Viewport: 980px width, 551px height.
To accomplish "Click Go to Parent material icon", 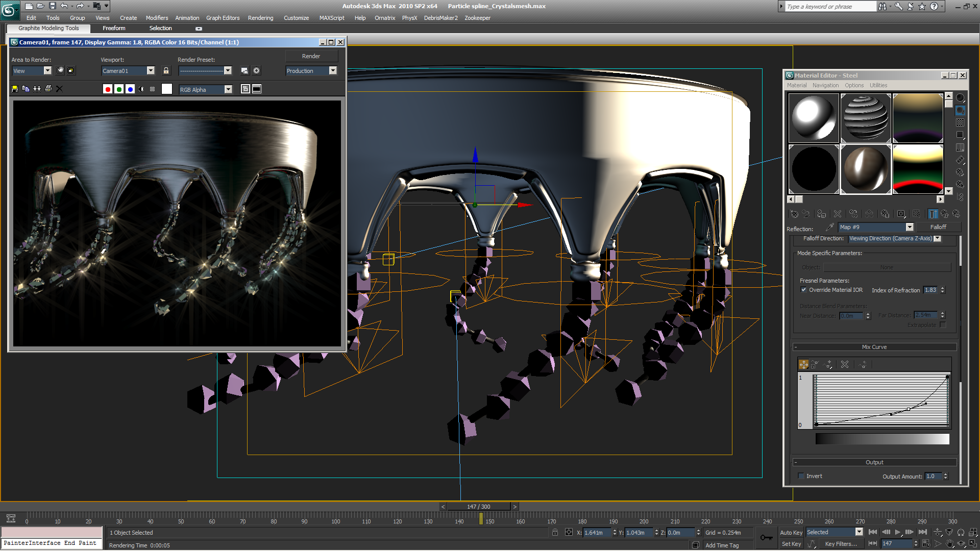I will [945, 214].
